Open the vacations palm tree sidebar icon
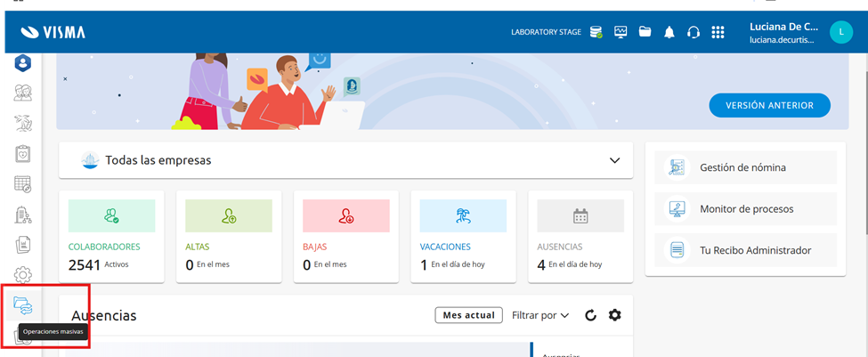The height and width of the screenshot is (357, 868). click(x=22, y=124)
